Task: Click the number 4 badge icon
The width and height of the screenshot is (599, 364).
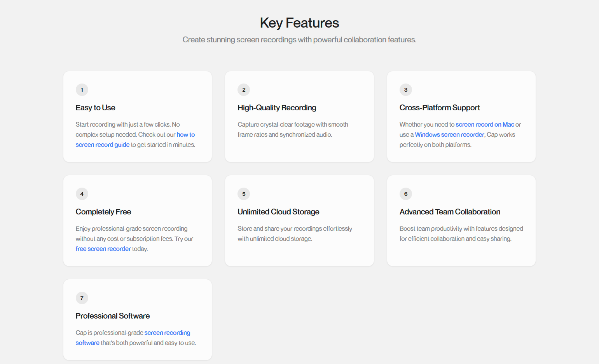Action: (x=82, y=194)
